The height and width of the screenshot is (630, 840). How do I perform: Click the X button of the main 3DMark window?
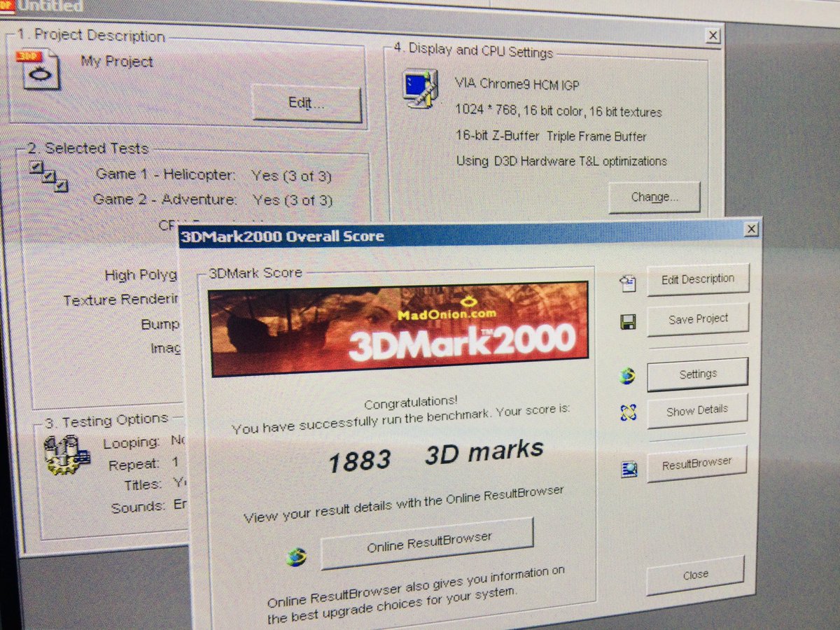[713, 36]
